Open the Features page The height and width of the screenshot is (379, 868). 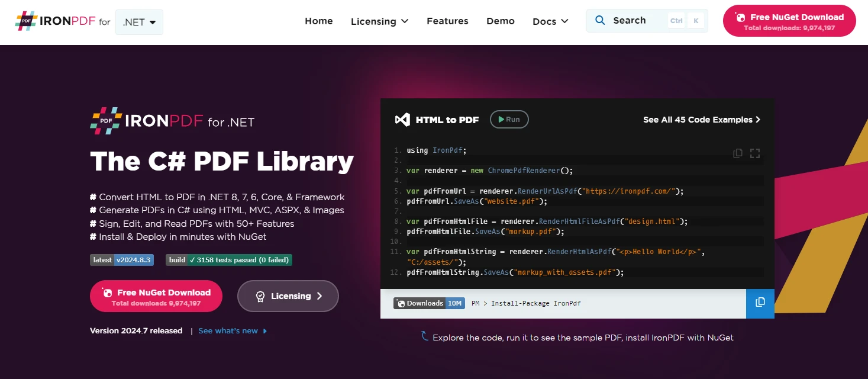pyautogui.click(x=447, y=21)
